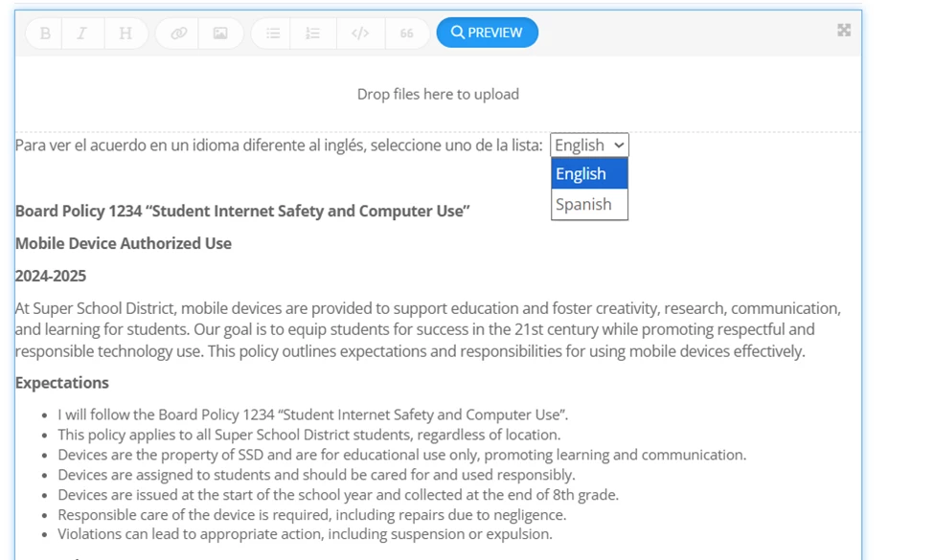Select Spanish from the language list
934x560 pixels.
(x=585, y=204)
